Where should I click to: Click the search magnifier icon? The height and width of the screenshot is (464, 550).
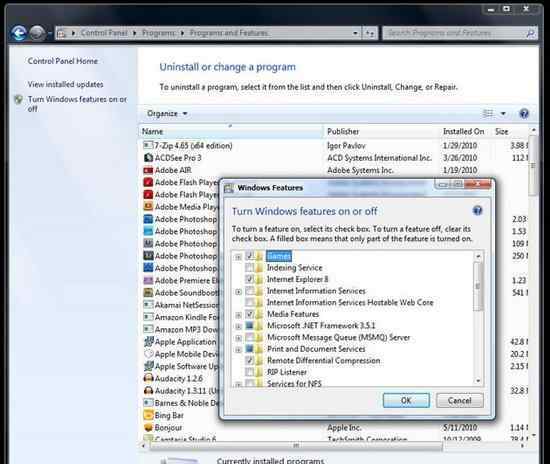tap(530, 33)
